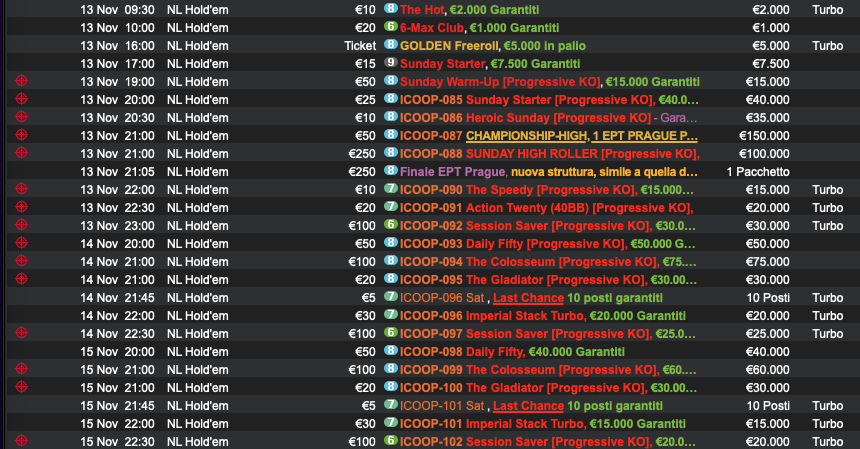
Task: Click NL Hold'em on 13 Nov 10:00 row
Action: point(197,28)
